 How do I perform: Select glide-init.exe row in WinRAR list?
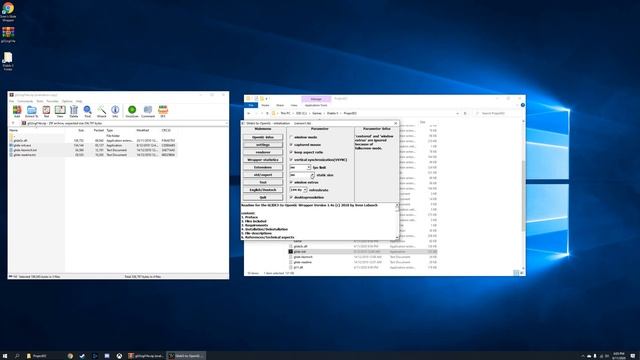coord(93,145)
